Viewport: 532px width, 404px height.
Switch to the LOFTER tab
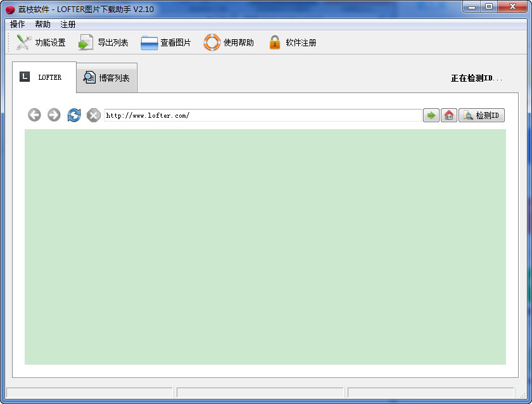(x=43, y=77)
